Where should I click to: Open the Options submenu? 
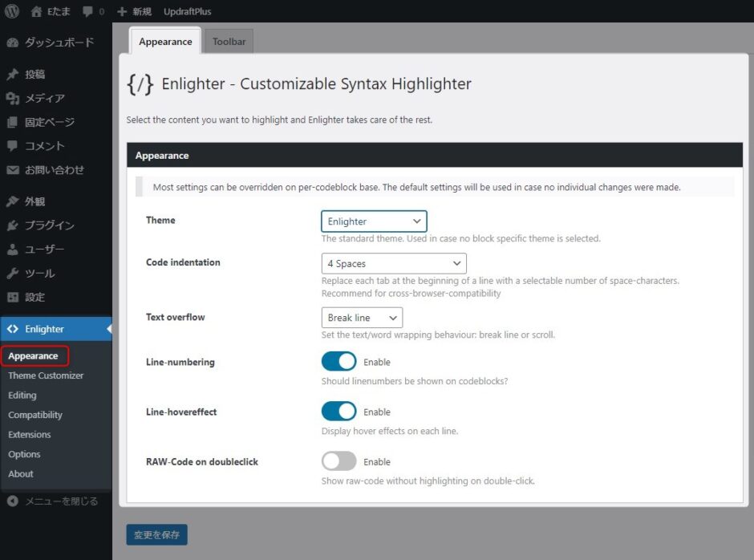[24, 454]
